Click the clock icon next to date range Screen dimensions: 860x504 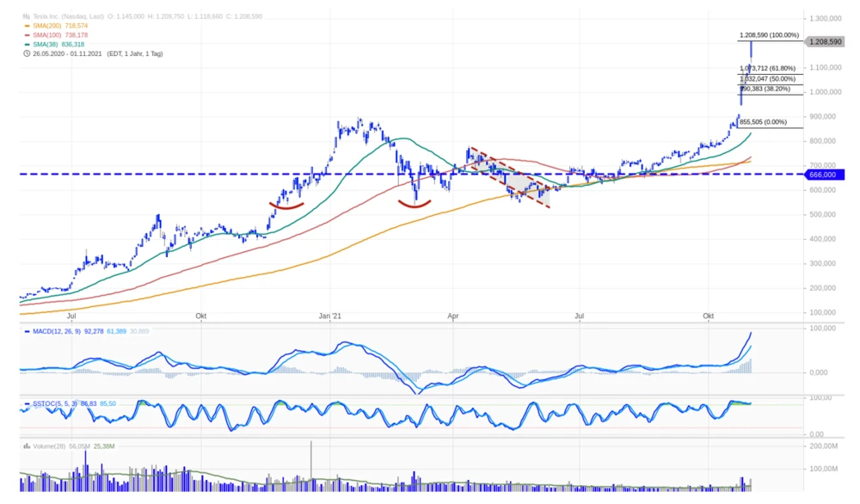pos(25,53)
